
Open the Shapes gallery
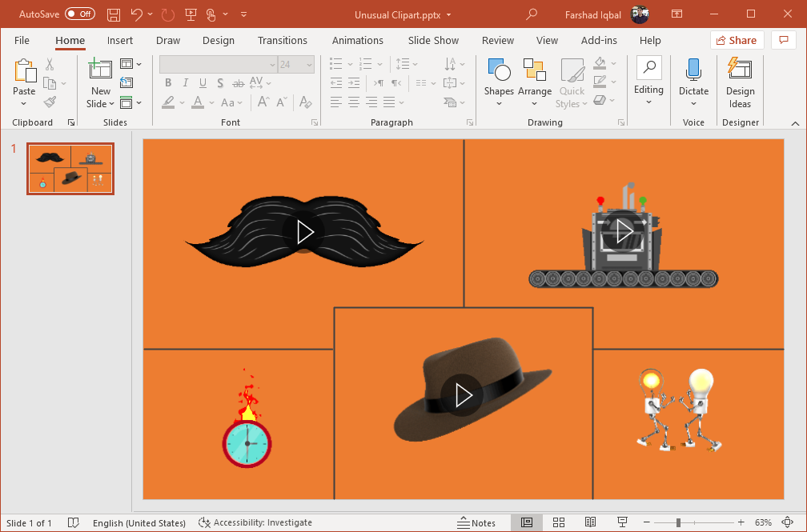(x=499, y=82)
